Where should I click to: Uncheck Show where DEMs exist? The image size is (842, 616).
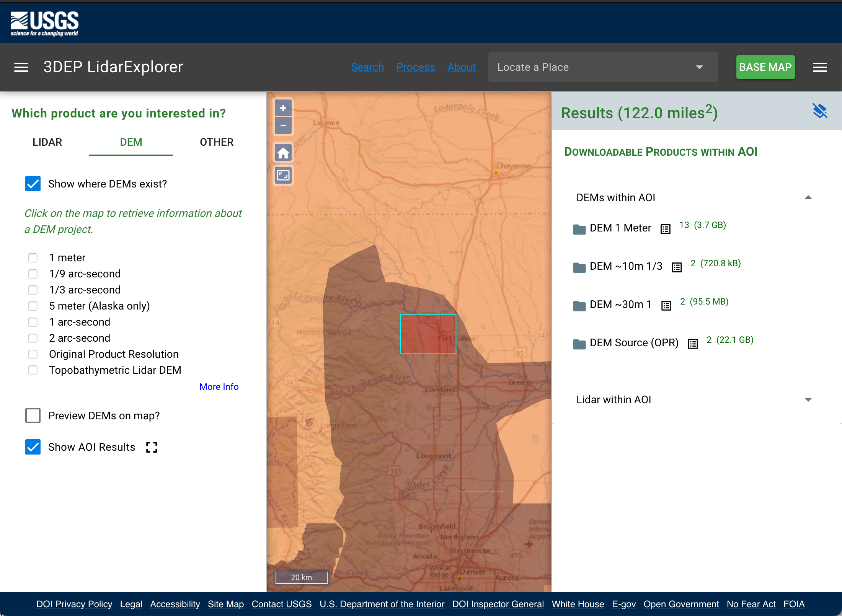[33, 184]
